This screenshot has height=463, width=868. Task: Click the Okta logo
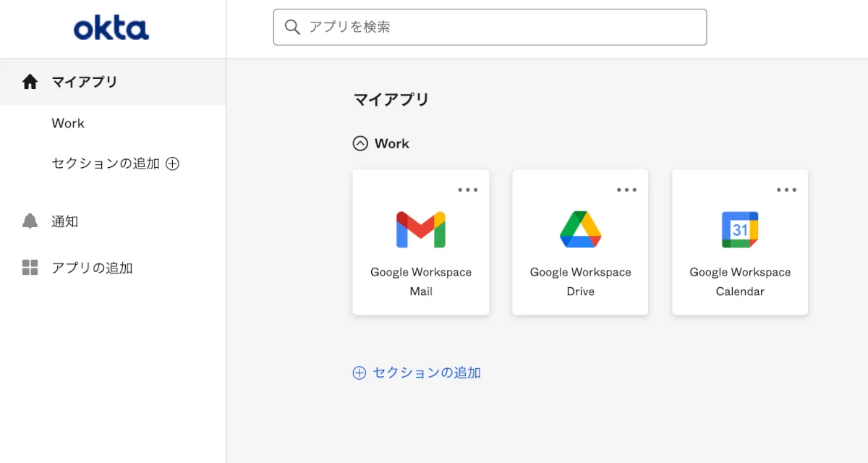pyautogui.click(x=111, y=29)
